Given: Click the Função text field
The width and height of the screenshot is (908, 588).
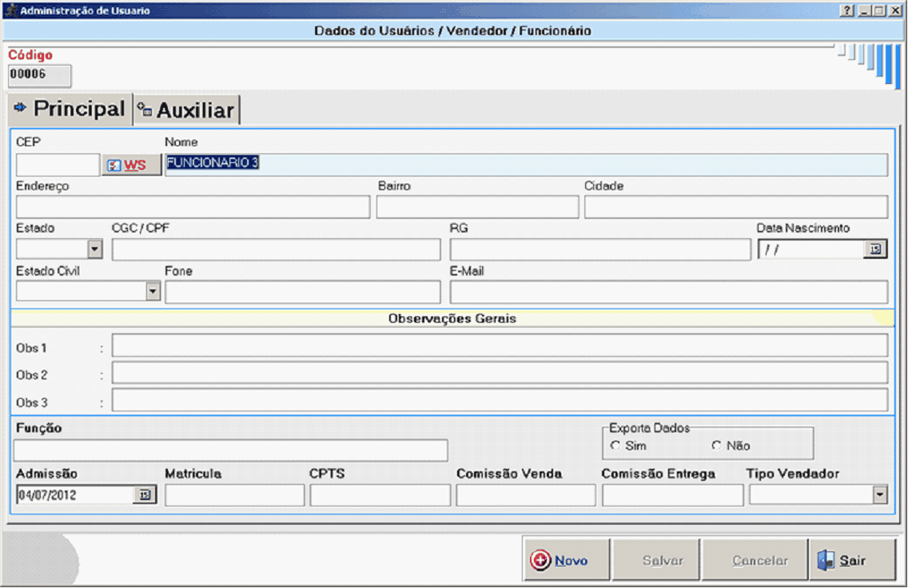Looking at the screenshot, I should coord(230,451).
